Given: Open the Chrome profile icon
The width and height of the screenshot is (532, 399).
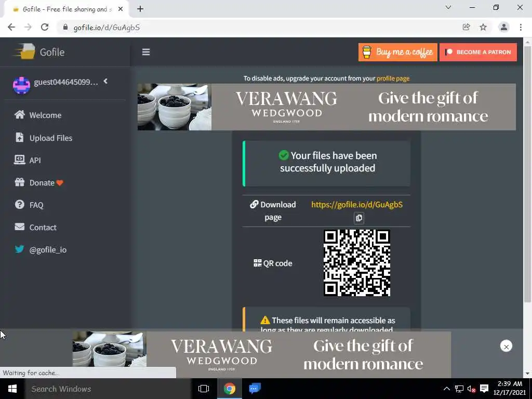Looking at the screenshot, I should [504, 27].
